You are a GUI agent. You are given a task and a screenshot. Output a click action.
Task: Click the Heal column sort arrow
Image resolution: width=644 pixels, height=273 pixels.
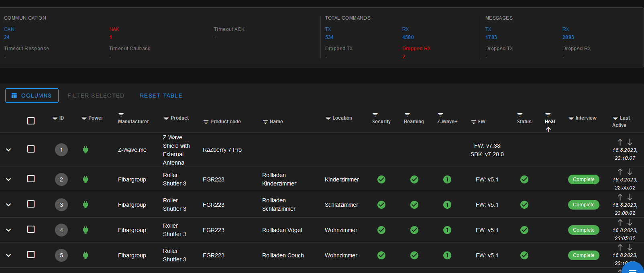coord(548,129)
